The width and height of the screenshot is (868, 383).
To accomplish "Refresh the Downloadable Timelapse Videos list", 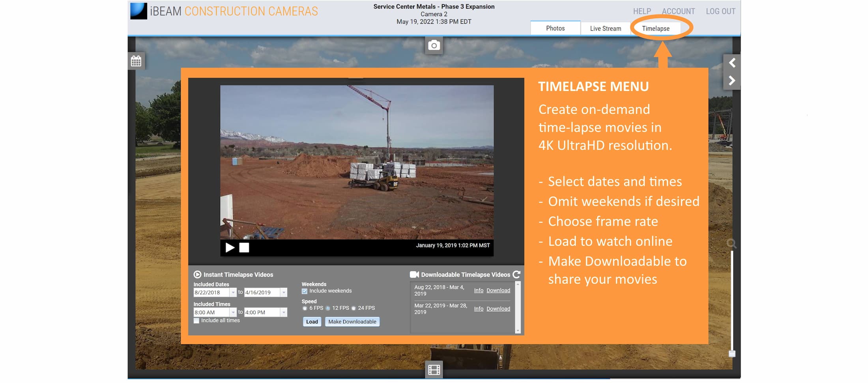I will click(x=516, y=274).
